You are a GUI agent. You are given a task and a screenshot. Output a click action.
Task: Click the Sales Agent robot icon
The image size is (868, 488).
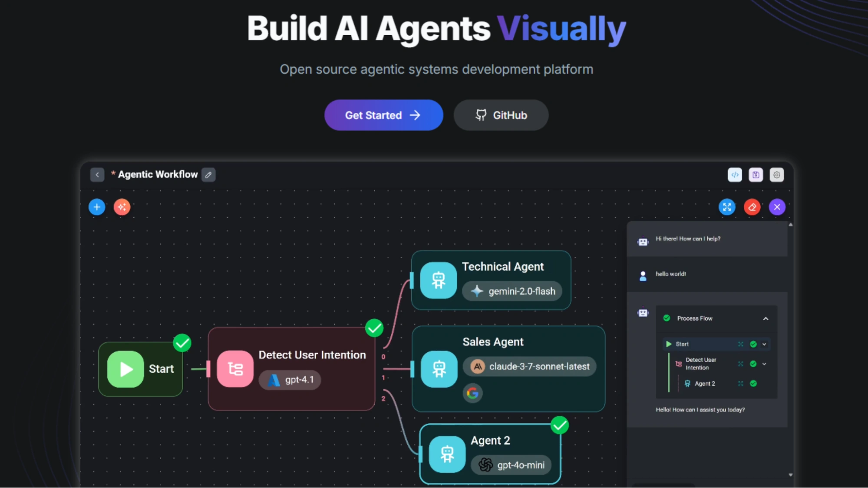(x=439, y=369)
